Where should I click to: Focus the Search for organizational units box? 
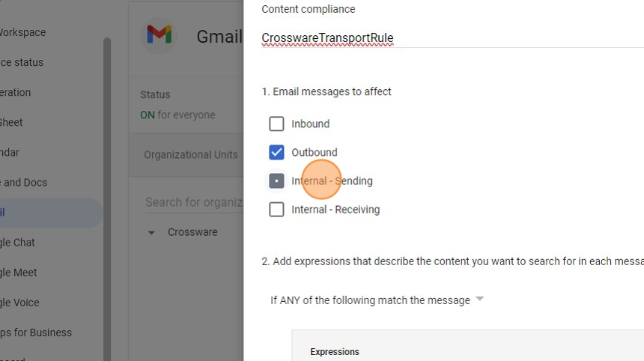(x=193, y=202)
